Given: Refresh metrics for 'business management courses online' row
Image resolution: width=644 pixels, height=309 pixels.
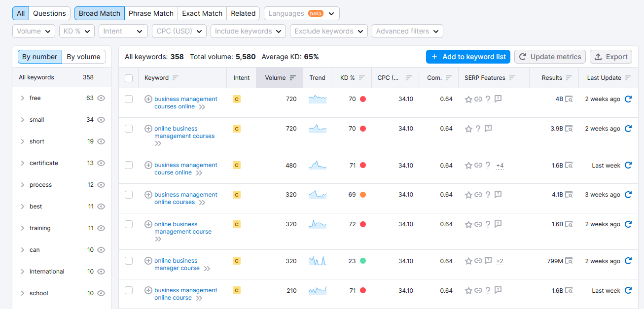Looking at the screenshot, I should (x=628, y=99).
